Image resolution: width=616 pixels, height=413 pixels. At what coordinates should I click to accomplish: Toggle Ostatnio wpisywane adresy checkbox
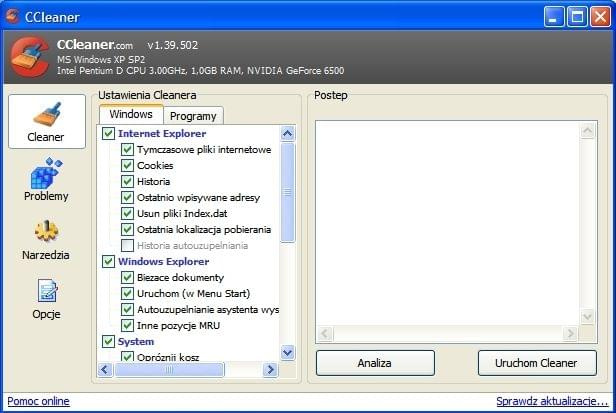click(127, 197)
